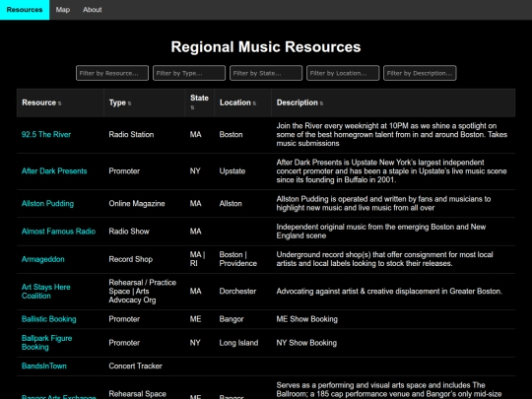Select the Almost Famous Radio description text

[x=381, y=232]
